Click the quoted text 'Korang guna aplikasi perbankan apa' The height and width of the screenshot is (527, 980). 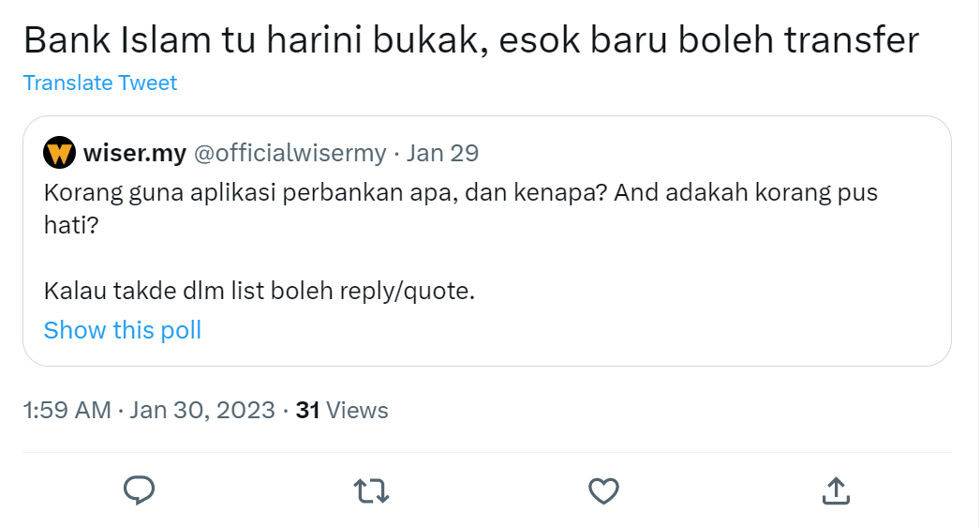click(x=281, y=193)
